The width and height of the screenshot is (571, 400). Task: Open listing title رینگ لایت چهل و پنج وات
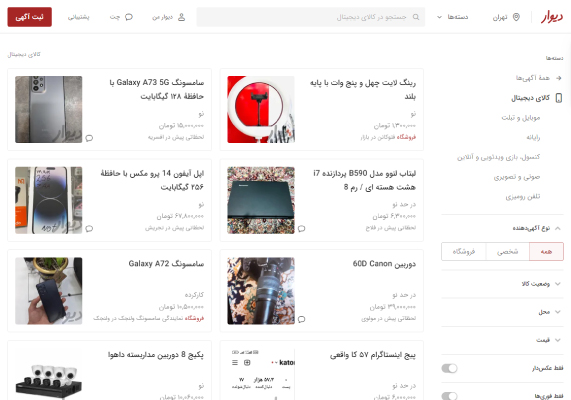[x=363, y=90]
